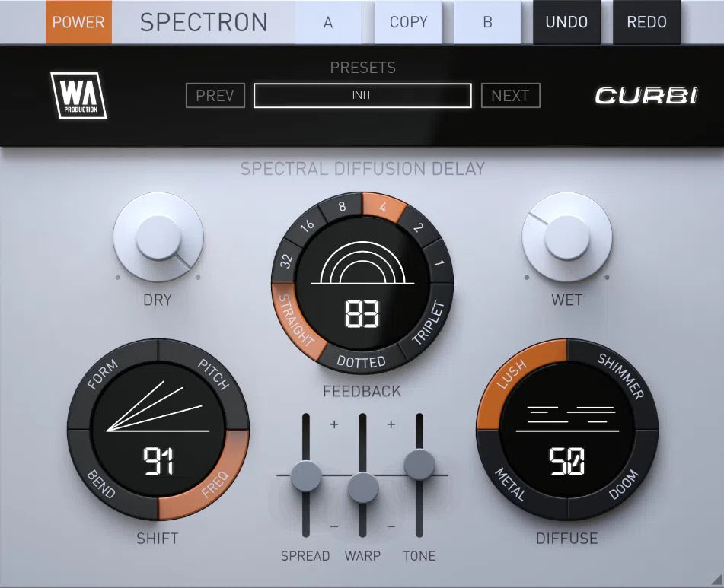
Task: Open the INIT preset selector
Action: 362,96
